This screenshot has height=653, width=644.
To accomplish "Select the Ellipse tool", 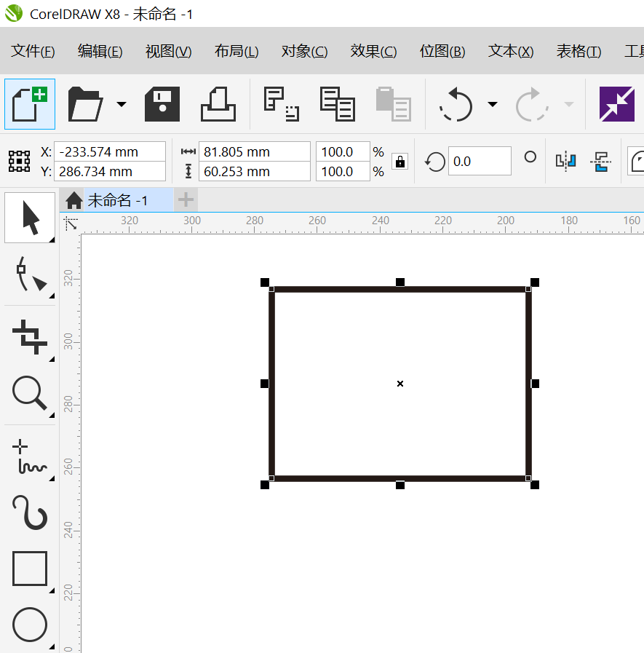I will click(30, 625).
